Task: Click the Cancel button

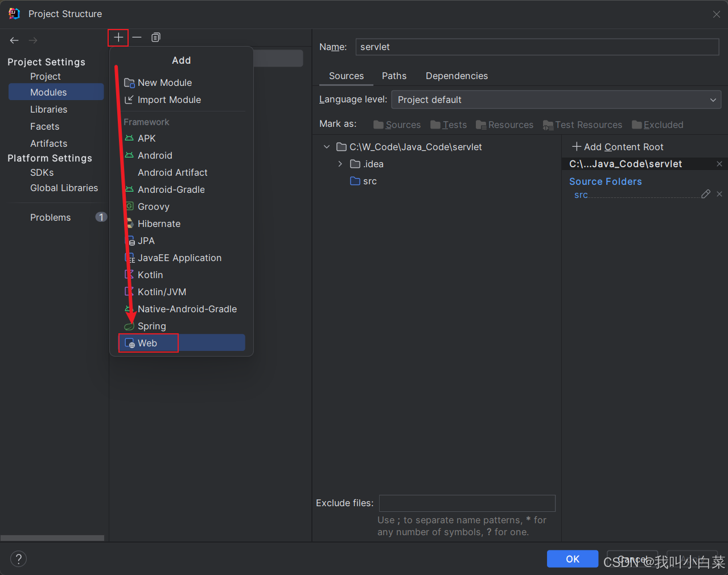Action: click(632, 559)
